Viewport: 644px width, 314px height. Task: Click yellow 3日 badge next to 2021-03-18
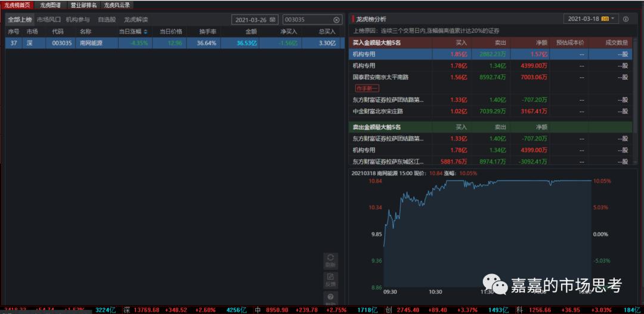click(605, 19)
